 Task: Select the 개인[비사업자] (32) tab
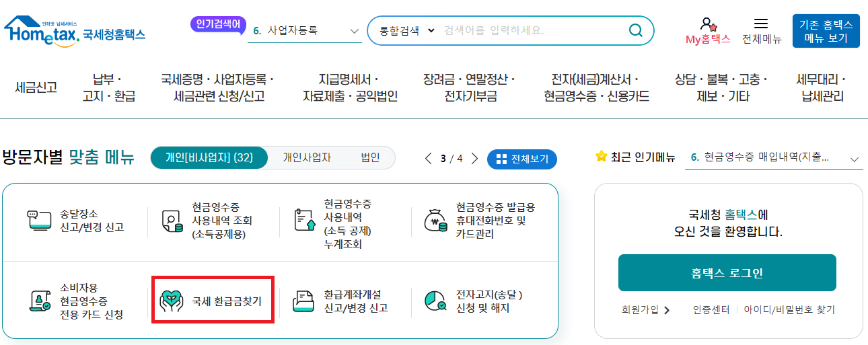click(x=209, y=158)
